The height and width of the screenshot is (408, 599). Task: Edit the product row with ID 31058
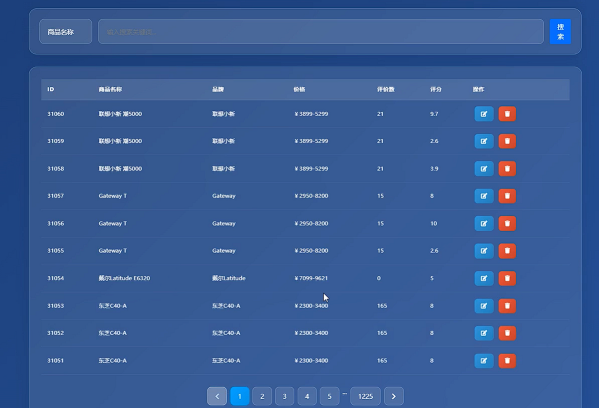click(484, 168)
